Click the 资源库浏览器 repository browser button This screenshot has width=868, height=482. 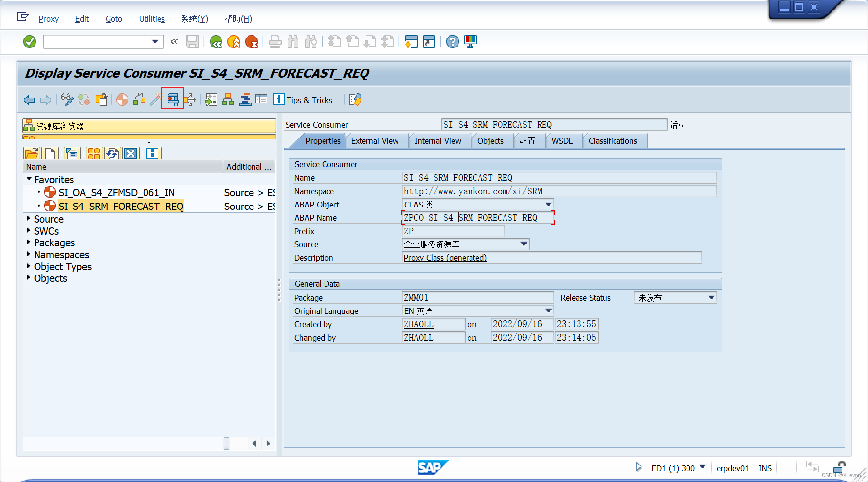click(x=149, y=126)
